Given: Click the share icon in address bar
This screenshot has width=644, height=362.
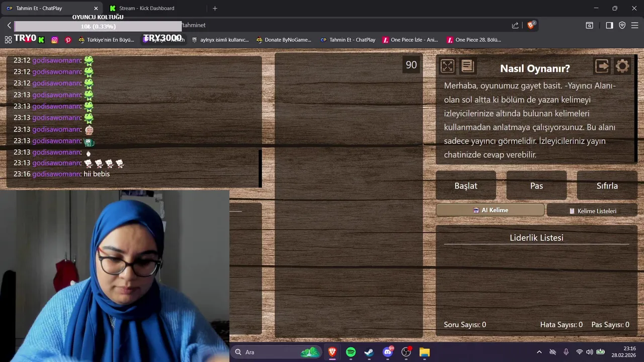Looking at the screenshot, I should tap(515, 25).
